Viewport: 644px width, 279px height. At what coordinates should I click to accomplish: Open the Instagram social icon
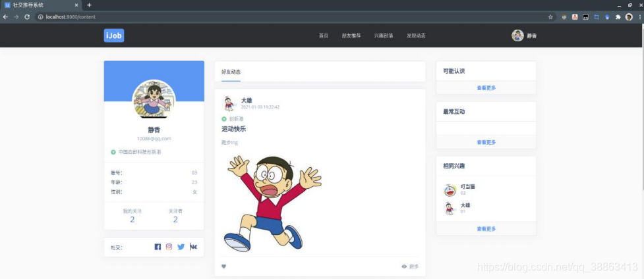coord(169,247)
